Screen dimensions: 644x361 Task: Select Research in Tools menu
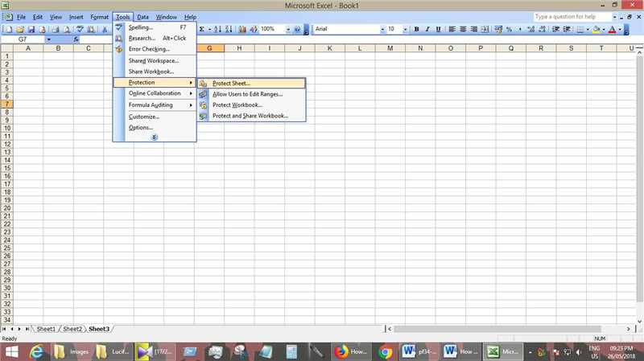click(x=155, y=38)
